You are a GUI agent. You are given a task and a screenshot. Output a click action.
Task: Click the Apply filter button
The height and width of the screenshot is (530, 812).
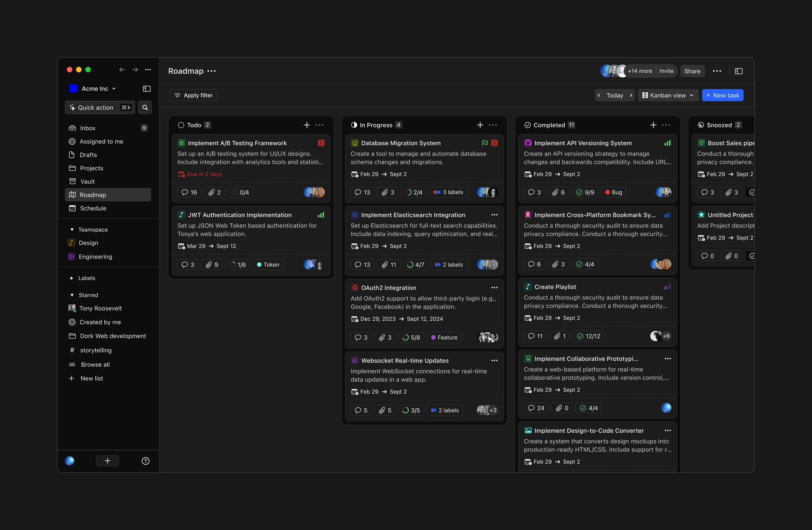tap(193, 95)
